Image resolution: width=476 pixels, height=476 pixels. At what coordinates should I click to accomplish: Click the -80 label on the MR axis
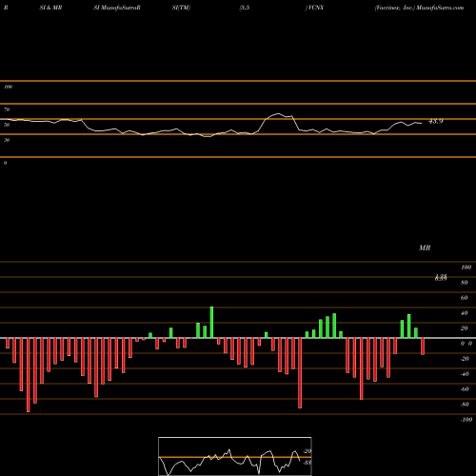coord(465,405)
